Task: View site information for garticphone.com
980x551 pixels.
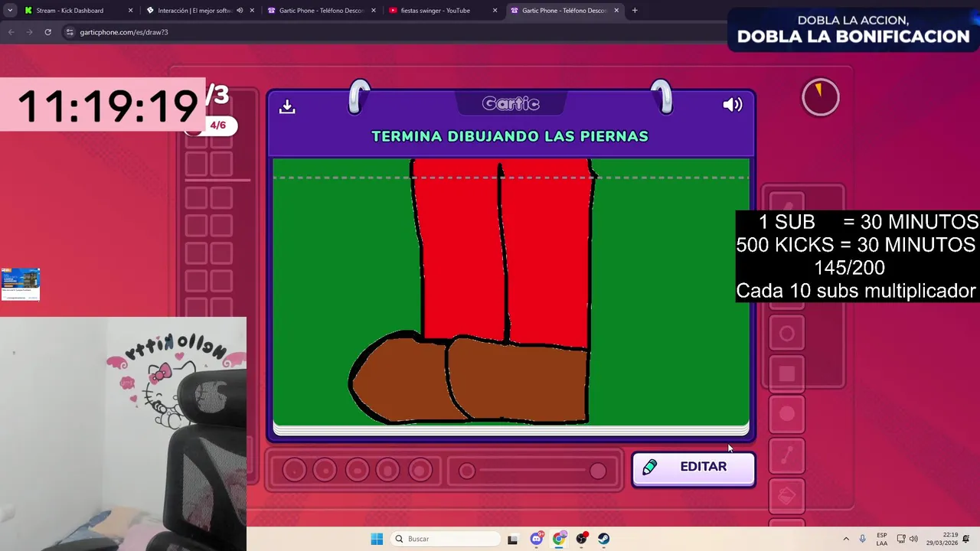Action: tap(70, 32)
